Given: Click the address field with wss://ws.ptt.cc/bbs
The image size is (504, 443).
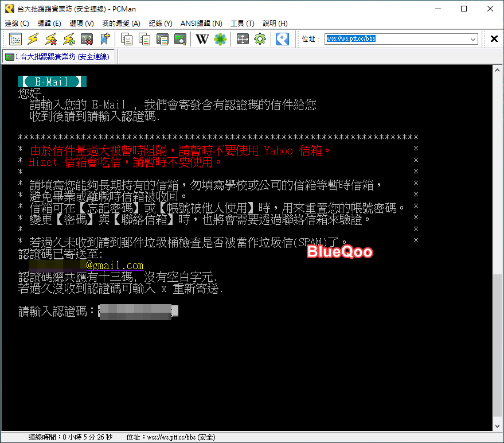Looking at the screenshot, I should tap(396, 39).
